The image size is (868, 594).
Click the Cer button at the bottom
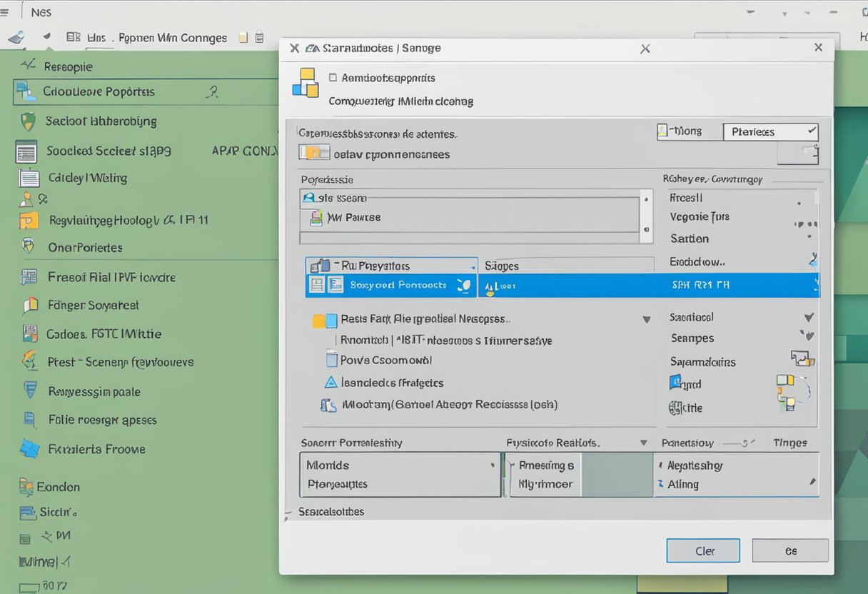tap(703, 550)
